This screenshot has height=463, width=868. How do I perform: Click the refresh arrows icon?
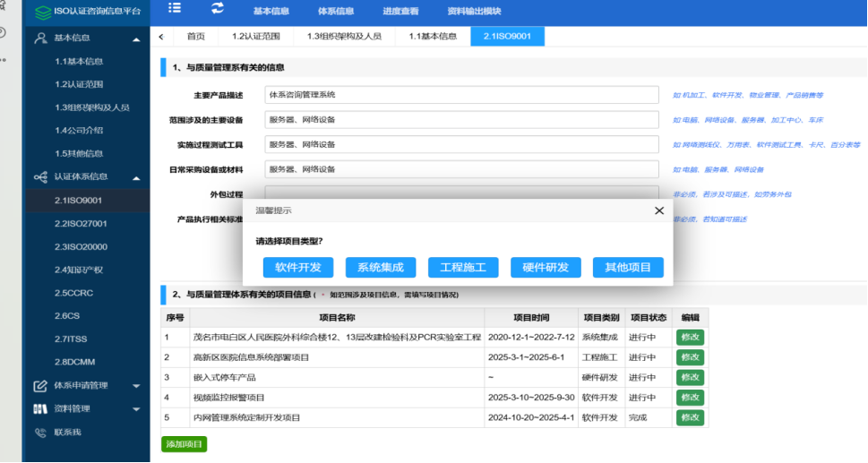(218, 8)
